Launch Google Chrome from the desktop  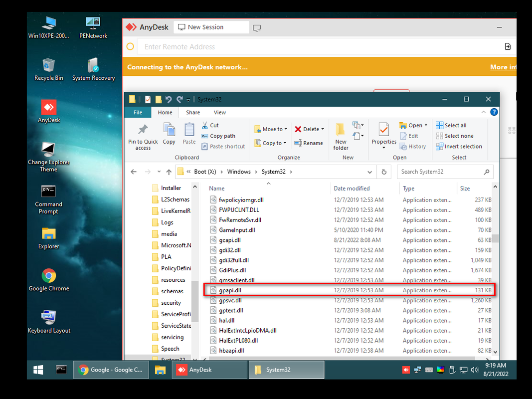coord(49,280)
